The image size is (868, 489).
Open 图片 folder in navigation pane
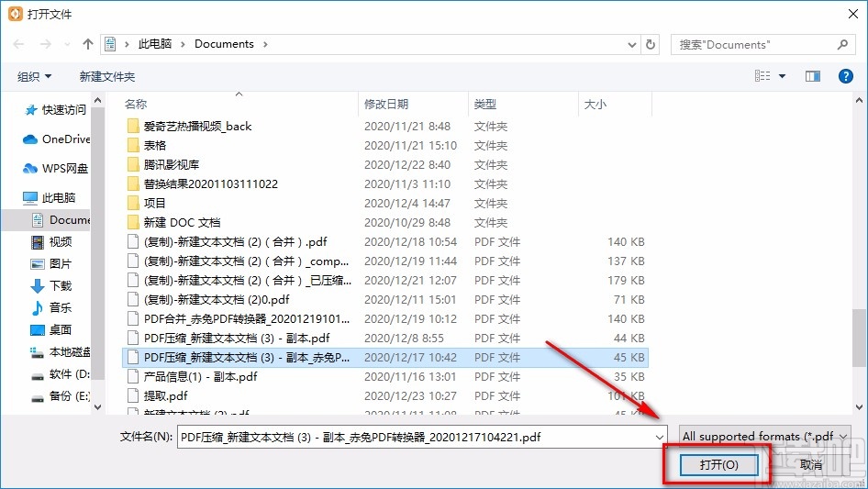tap(51, 263)
